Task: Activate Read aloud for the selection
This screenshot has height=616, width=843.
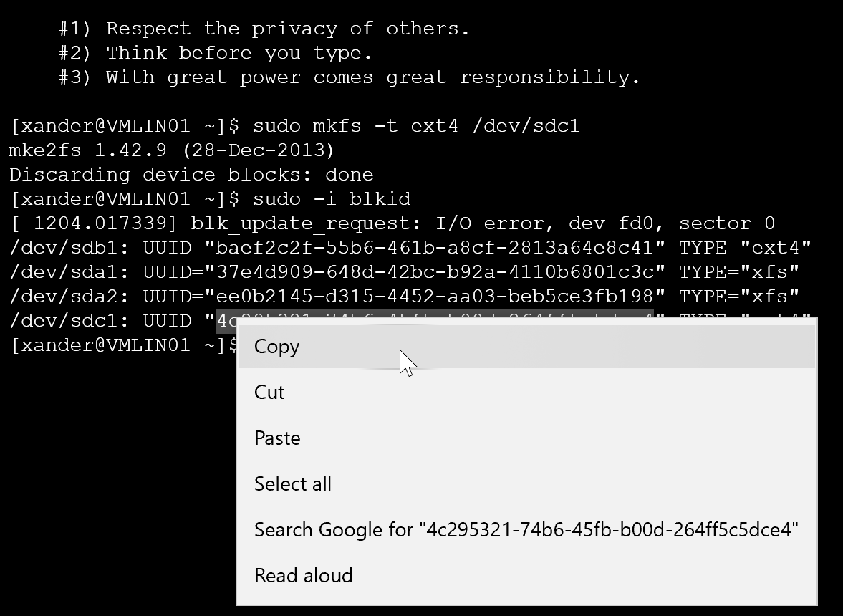Action: tap(303, 575)
